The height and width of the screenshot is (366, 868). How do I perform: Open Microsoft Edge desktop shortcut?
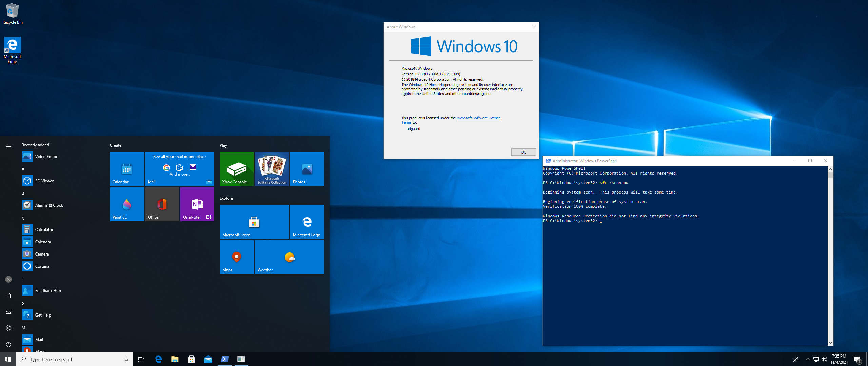click(12, 50)
